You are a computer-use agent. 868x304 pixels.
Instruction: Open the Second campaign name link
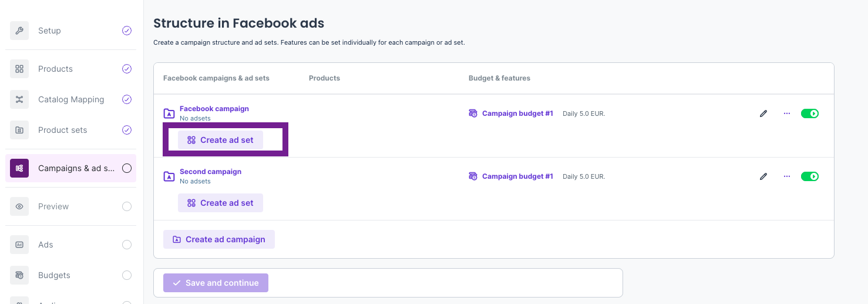(210, 172)
